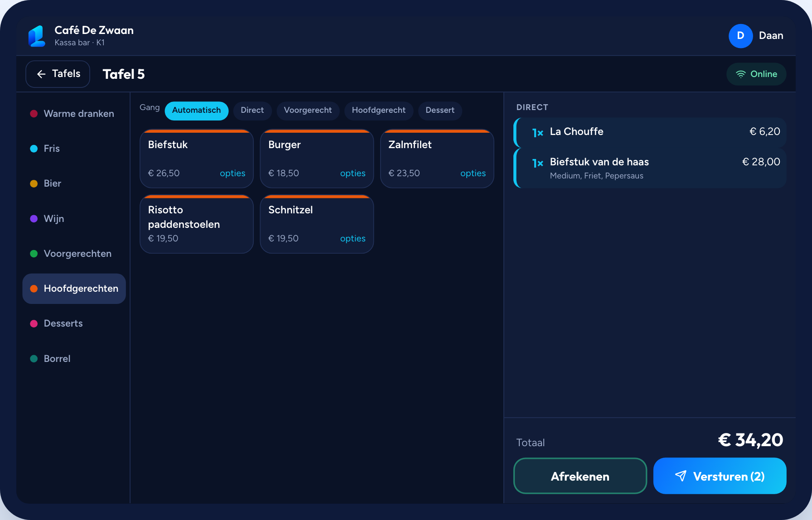Set course to Automatisch

pos(197,111)
